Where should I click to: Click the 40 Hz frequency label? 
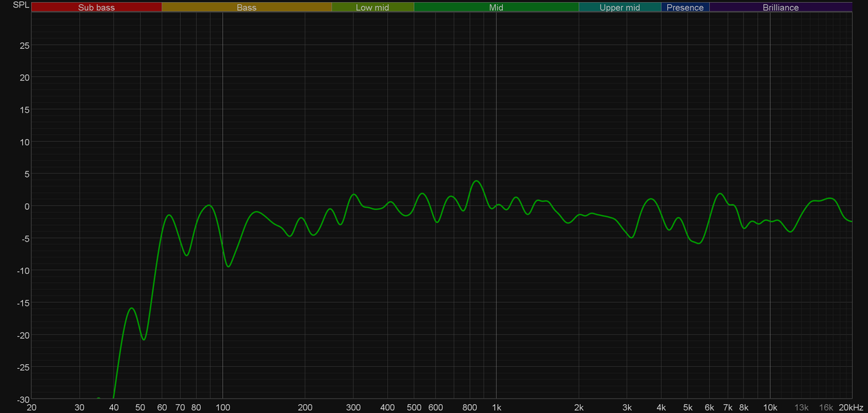114,407
